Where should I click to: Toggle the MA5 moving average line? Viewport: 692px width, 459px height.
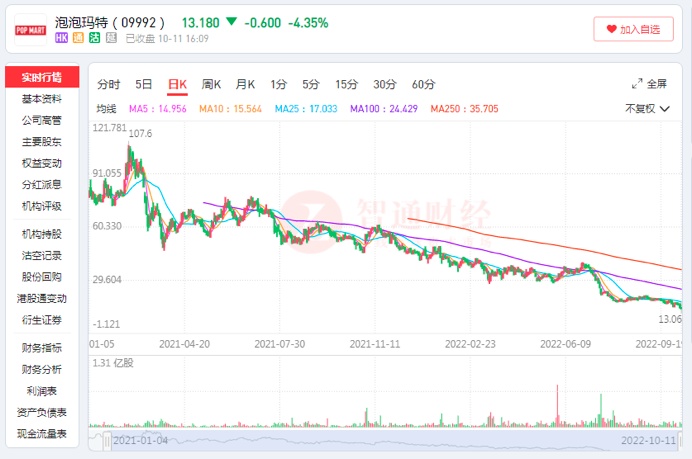point(152,109)
